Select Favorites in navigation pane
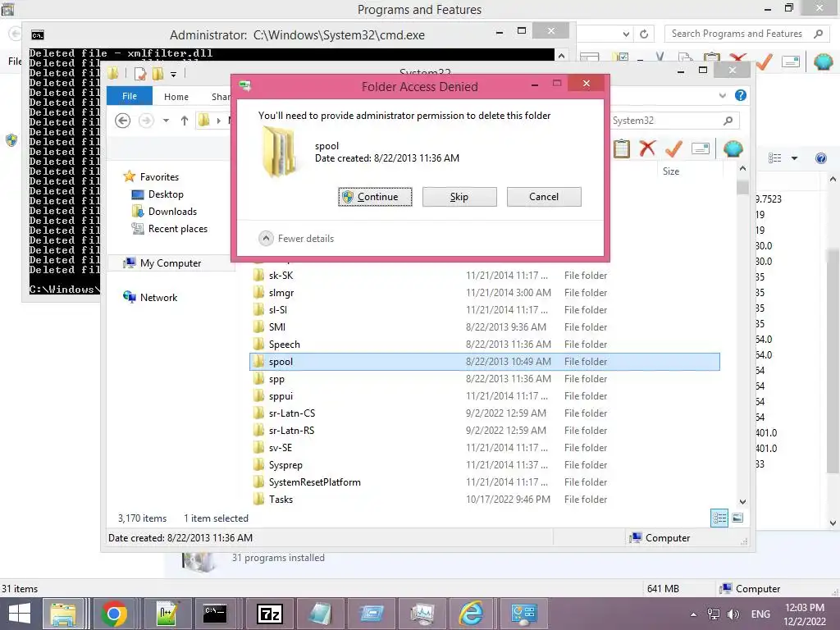840x630 pixels. tap(159, 177)
